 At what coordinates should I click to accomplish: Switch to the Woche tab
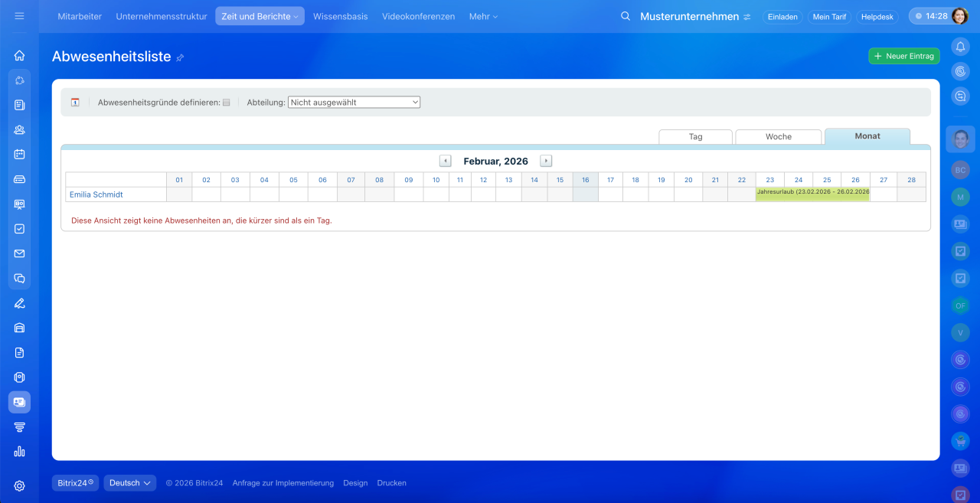tap(778, 136)
